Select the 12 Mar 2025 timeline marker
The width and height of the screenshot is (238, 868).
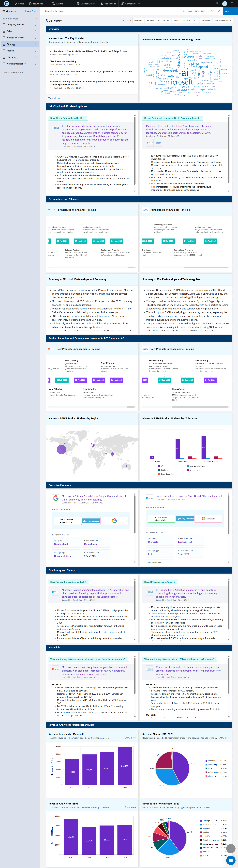click(62, 241)
